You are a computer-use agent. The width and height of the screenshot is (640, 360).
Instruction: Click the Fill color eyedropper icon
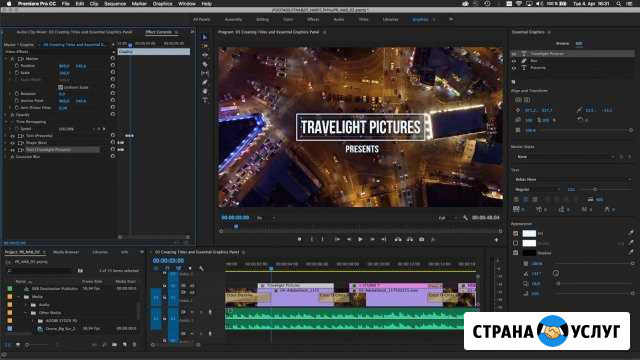click(631, 233)
